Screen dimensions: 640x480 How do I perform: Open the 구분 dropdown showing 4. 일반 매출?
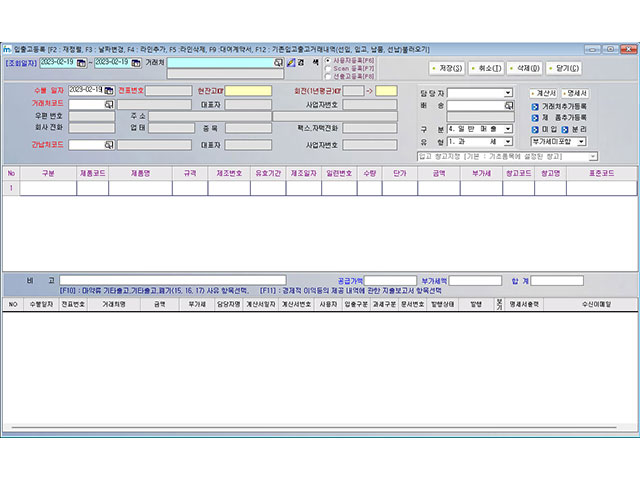[x=508, y=129]
